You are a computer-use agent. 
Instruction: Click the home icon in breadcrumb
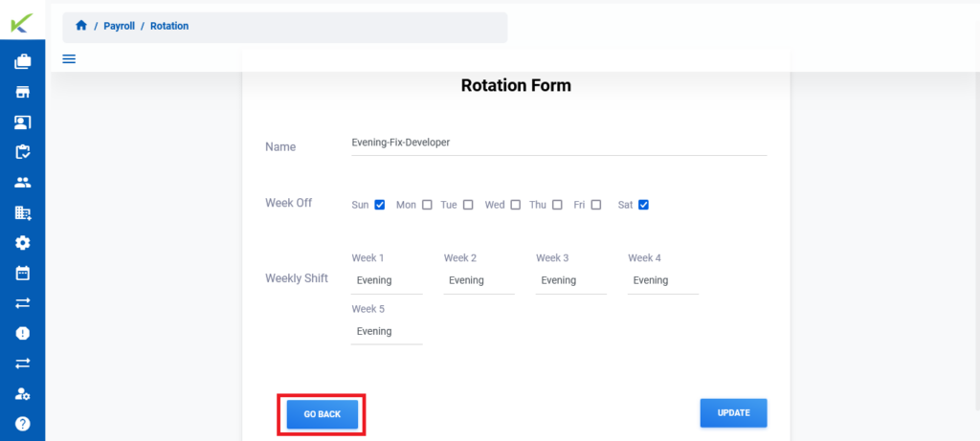(x=80, y=26)
